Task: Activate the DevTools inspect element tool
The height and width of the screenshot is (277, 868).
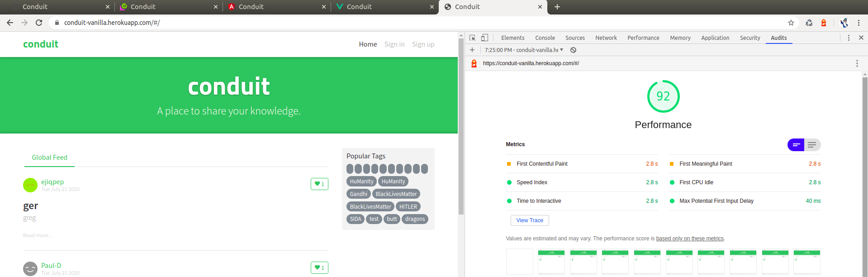Action: coord(472,38)
